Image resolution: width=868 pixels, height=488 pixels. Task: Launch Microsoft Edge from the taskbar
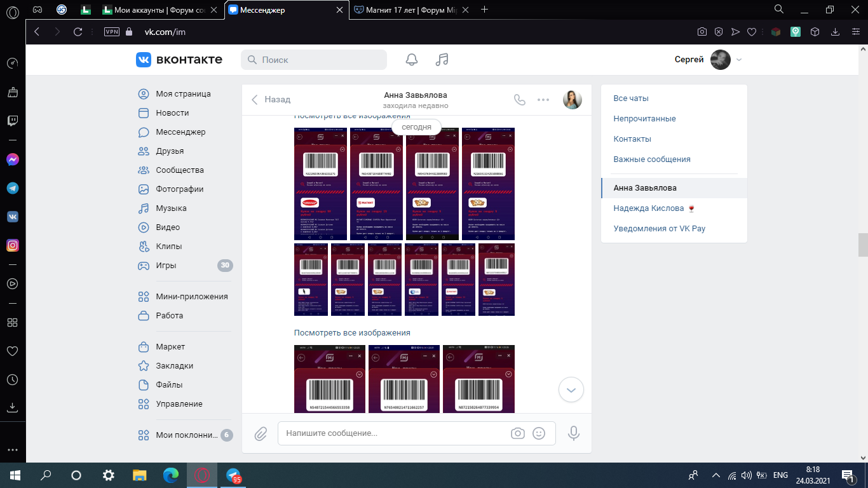[x=171, y=475]
